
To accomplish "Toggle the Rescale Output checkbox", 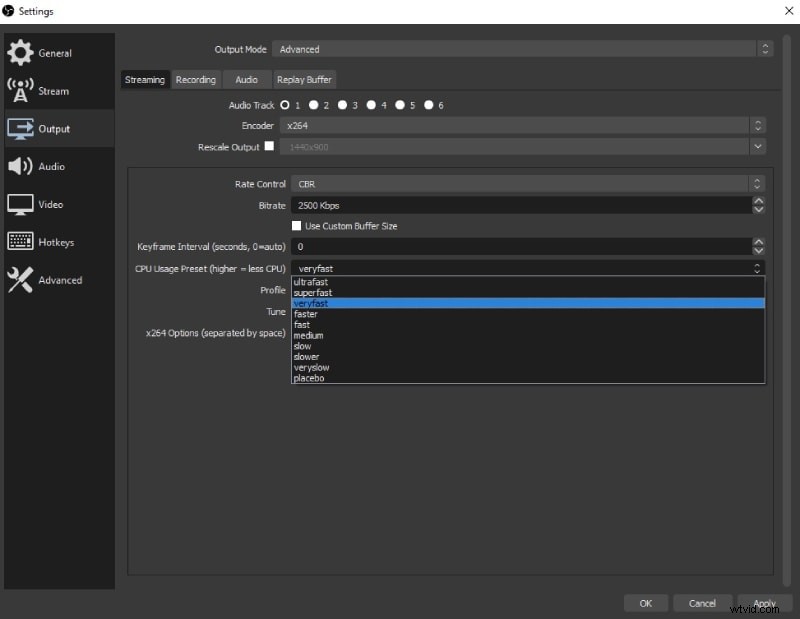I will coord(269,146).
